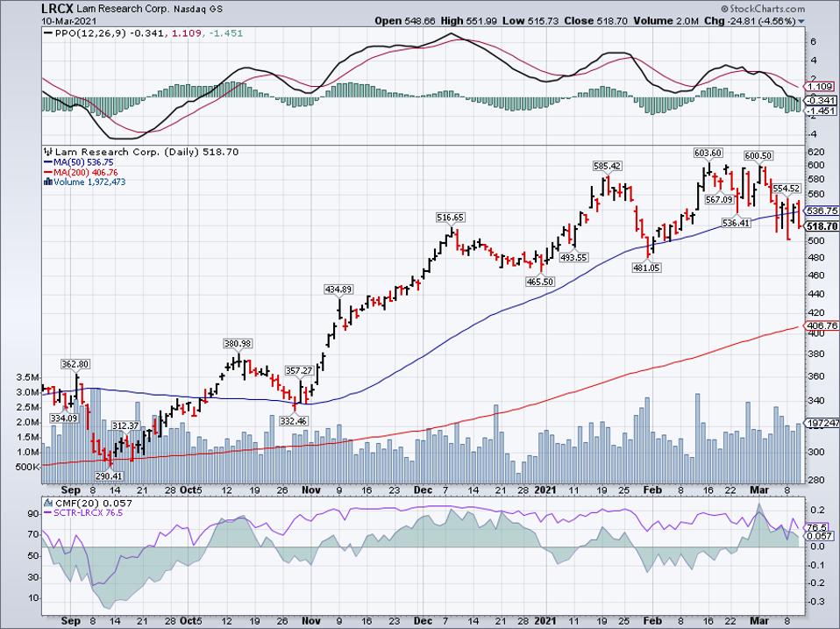Click the purple SCTR-LRCX line swatch
840x629 pixels.
coord(47,513)
